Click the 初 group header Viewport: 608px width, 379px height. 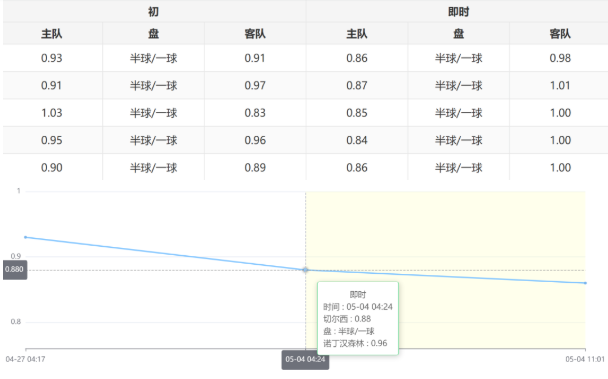click(x=154, y=12)
